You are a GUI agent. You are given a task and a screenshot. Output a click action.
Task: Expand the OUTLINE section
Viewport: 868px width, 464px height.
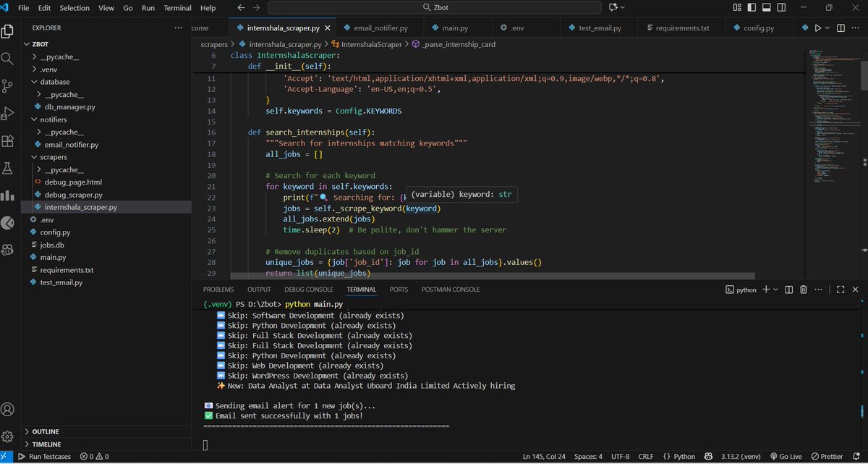(x=46, y=431)
